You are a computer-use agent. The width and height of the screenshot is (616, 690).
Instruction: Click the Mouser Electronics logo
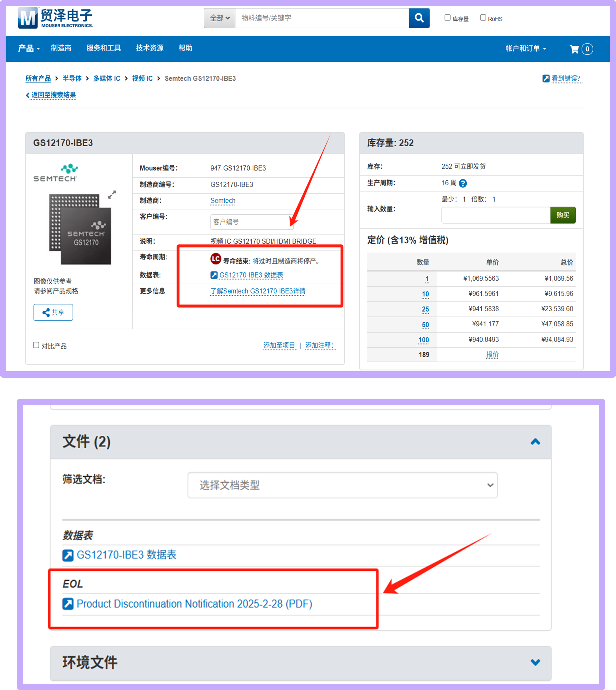click(x=55, y=18)
